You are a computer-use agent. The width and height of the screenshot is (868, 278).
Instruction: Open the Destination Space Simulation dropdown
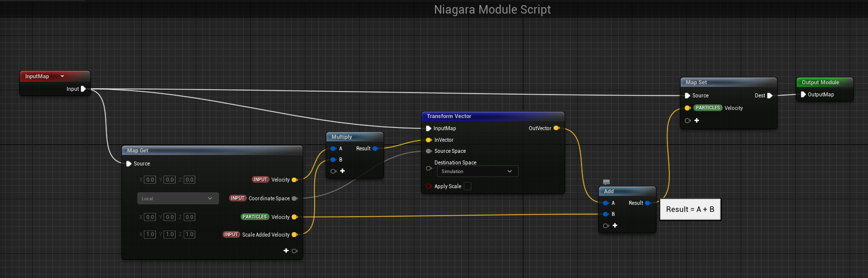(x=476, y=172)
